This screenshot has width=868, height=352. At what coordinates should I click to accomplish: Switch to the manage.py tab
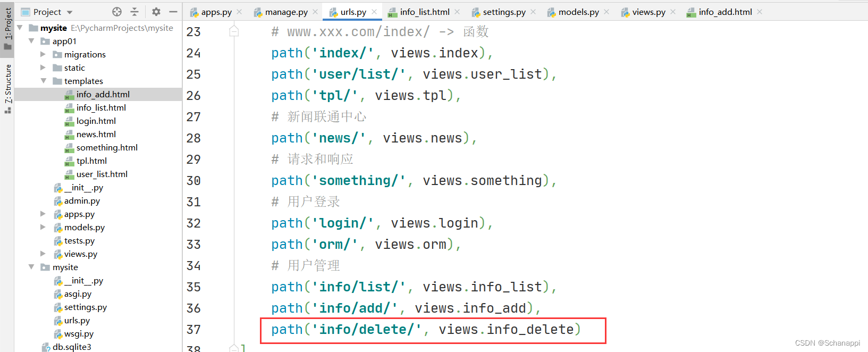[286, 12]
